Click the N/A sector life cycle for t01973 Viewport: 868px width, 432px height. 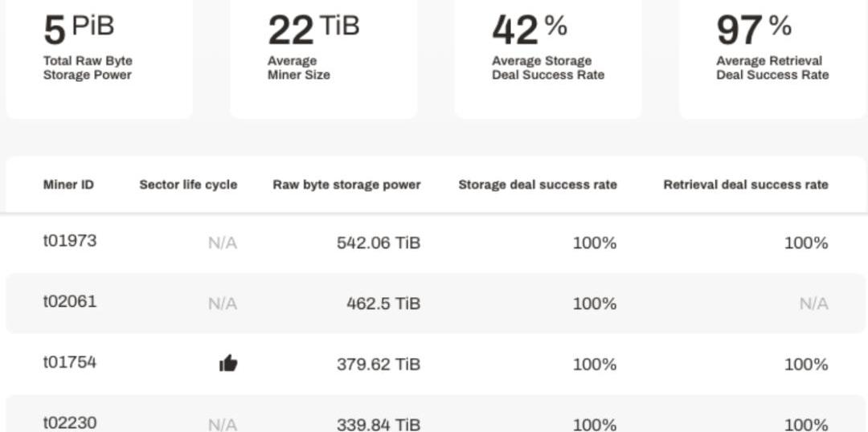[x=223, y=242]
